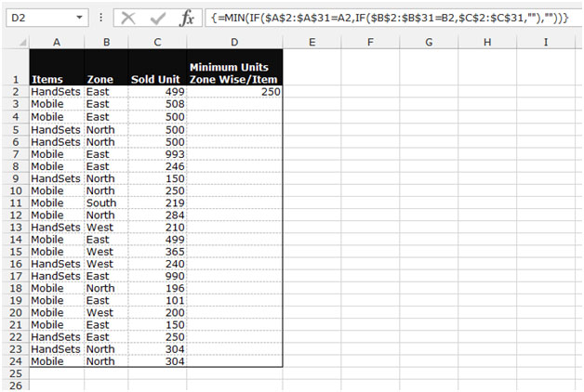Select cell D2 showing 250
The height and width of the screenshot is (392, 584).
click(x=234, y=92)
